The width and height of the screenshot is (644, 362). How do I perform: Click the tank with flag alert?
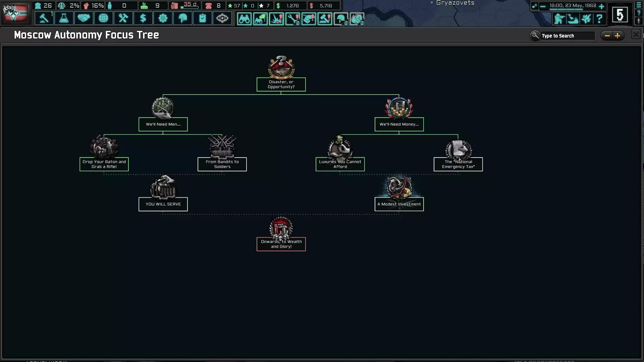tap(260, 19)
